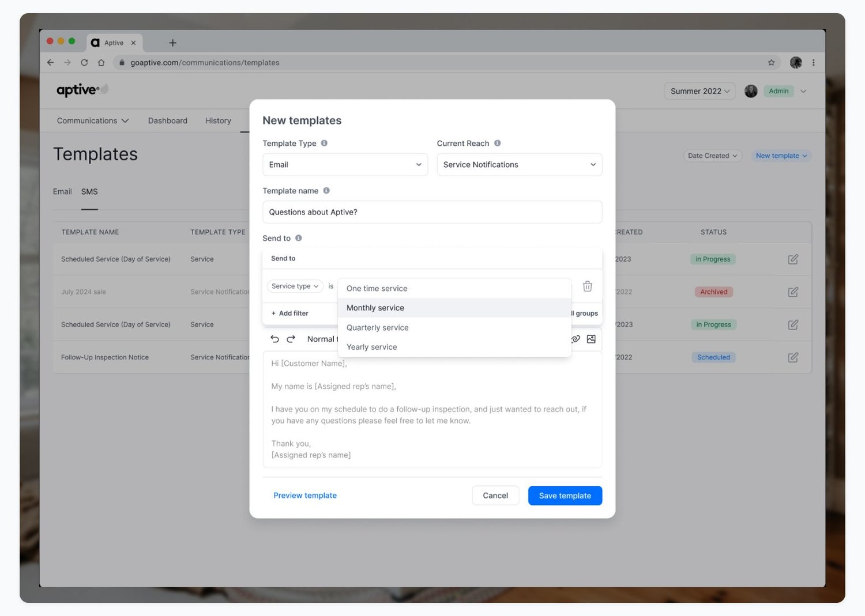
Task: Bookmark page with star icon
Action: (771, 62)
